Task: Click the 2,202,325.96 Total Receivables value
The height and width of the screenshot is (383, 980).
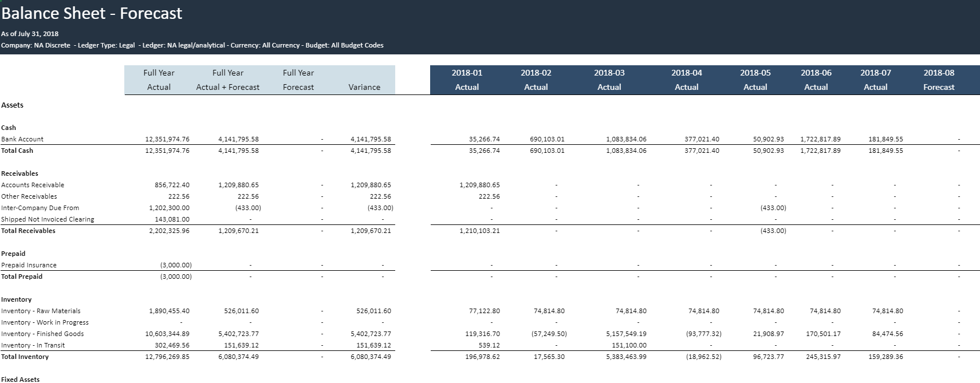Action: [x=169, y=231]
